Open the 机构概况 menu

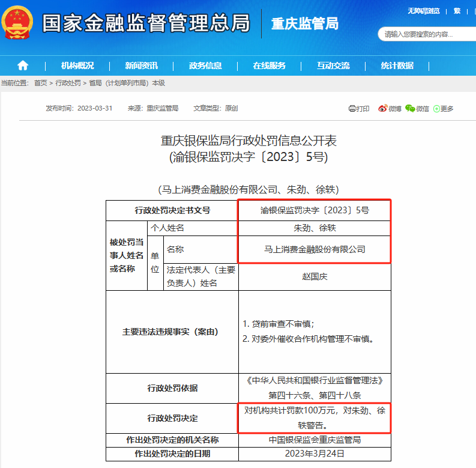[77, 65]
